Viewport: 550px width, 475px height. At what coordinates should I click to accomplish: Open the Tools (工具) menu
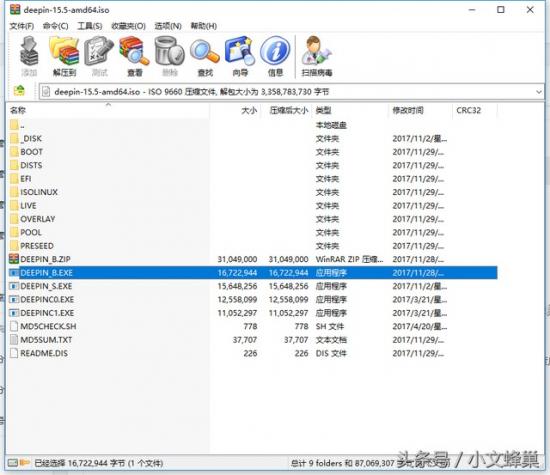90,26
